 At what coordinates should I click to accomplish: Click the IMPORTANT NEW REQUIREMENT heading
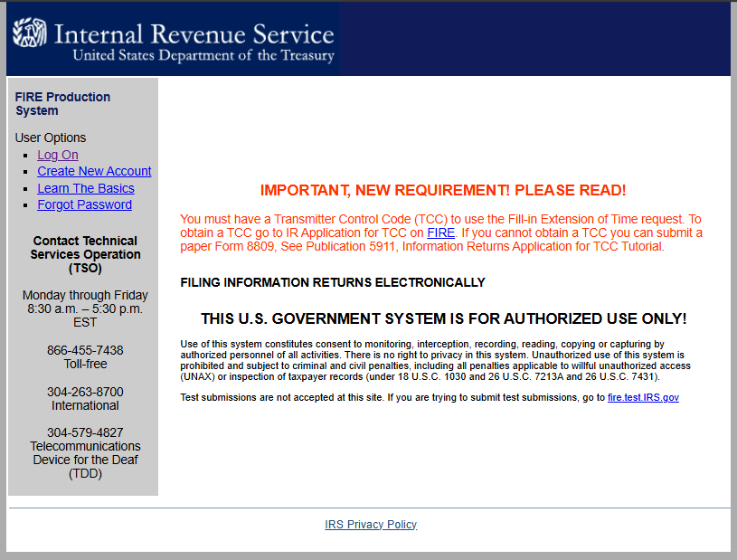tap(443, 188)
